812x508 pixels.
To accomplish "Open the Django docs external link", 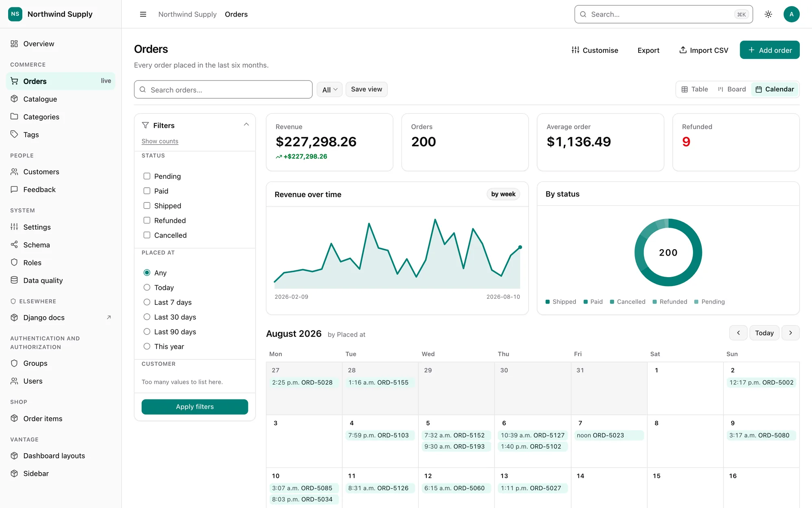I will pos(61,317).
